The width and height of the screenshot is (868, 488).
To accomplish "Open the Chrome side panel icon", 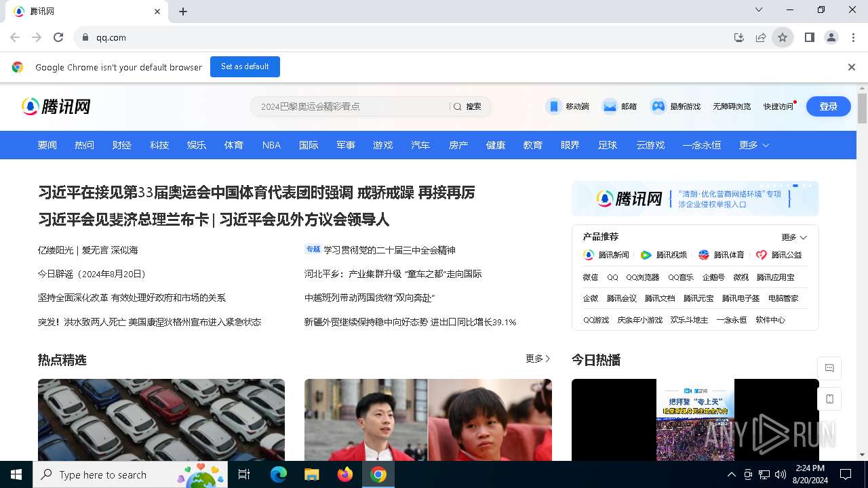I will point(809,38).
